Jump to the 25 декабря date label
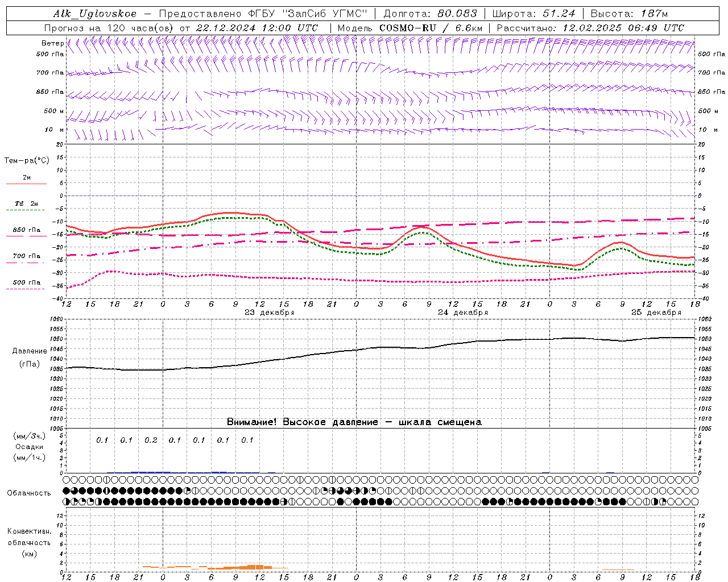Image resolution: width=728 pixels, height=582 pixels. click(656, 313)
